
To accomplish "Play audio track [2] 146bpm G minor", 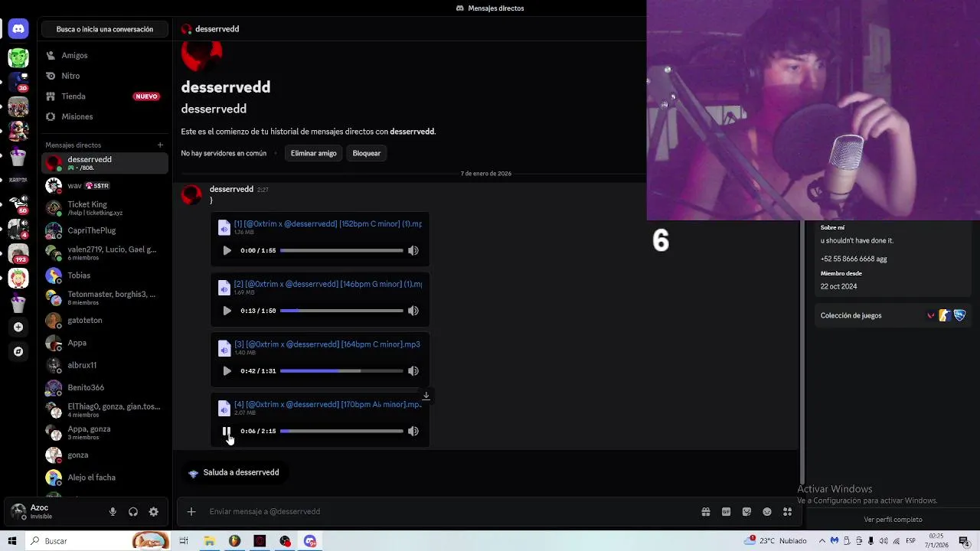I will point(227,311).
